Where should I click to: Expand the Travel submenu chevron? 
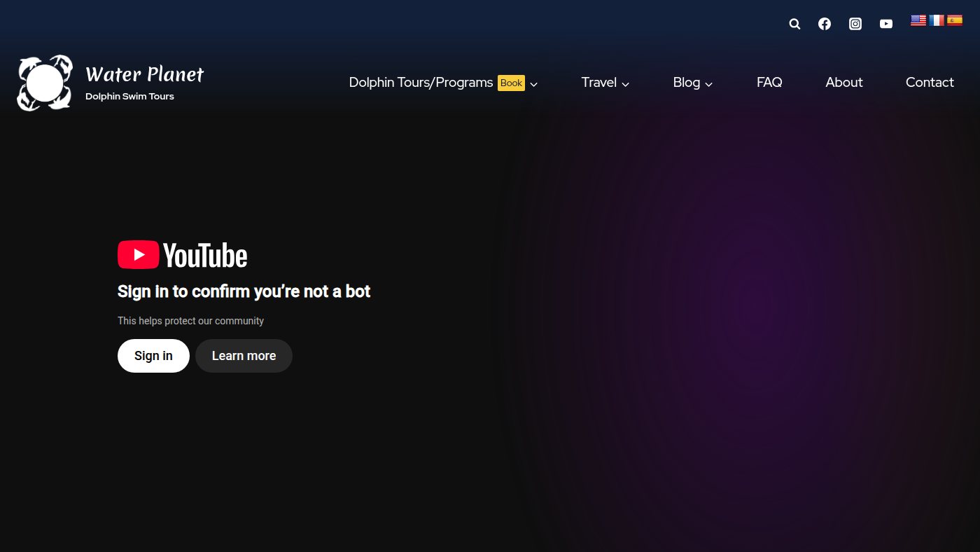[x=625, y=83]
